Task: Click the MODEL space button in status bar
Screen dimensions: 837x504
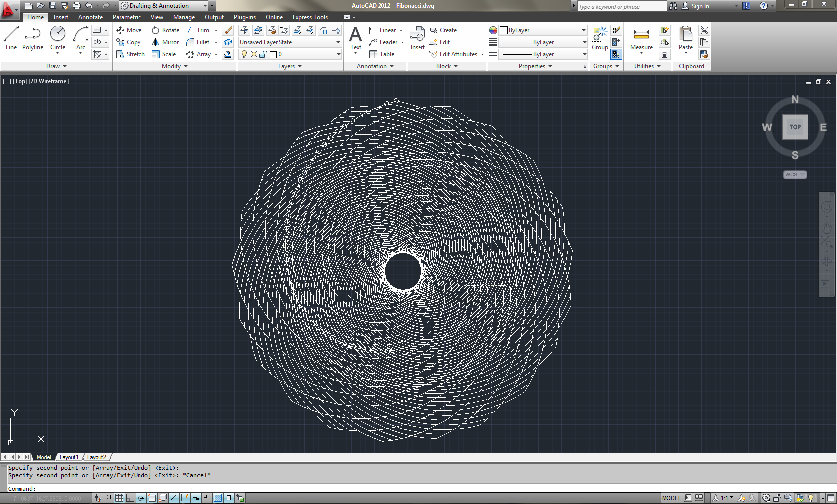Action: [671, 498]
